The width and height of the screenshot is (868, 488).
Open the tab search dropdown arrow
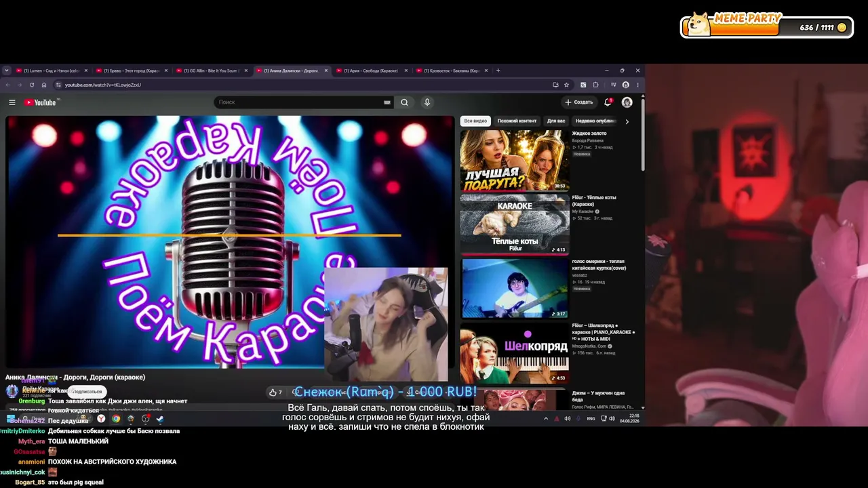(x=7, y=70)
